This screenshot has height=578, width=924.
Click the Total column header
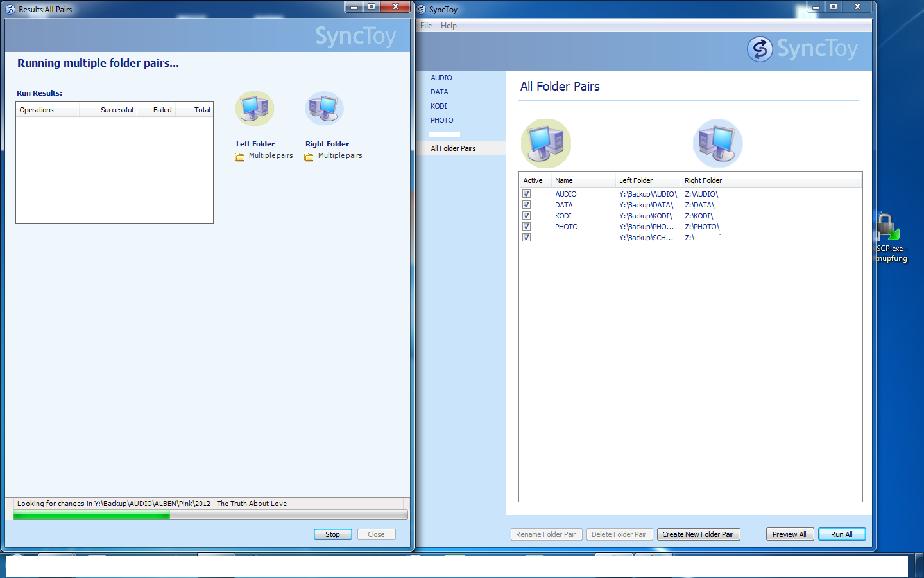point(194,110)
